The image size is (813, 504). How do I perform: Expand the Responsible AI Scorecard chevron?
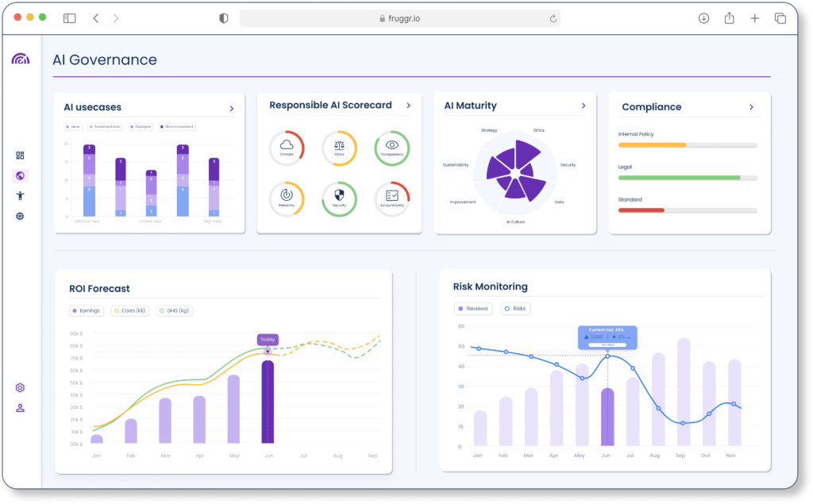[408, 105]
